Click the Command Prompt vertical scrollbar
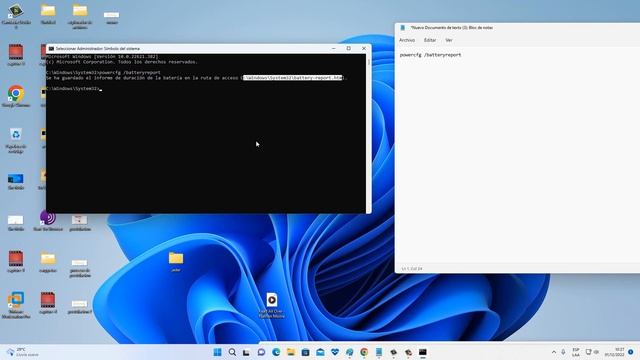Screen dimensions: 640x360 [x=369, y=133]
